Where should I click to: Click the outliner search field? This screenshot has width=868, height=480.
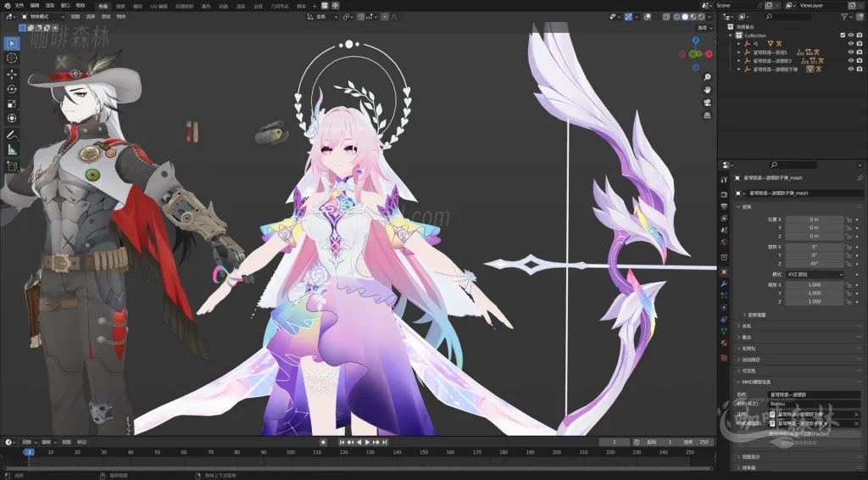[787, 17]
